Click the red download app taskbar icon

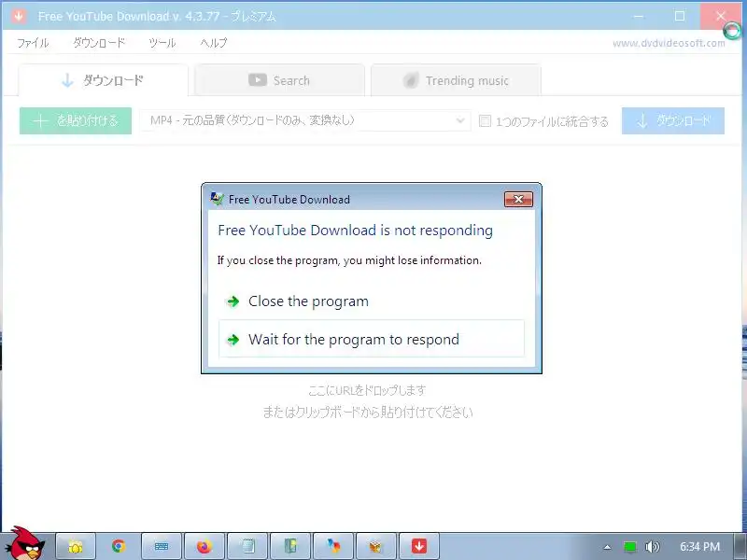(419, 546)
